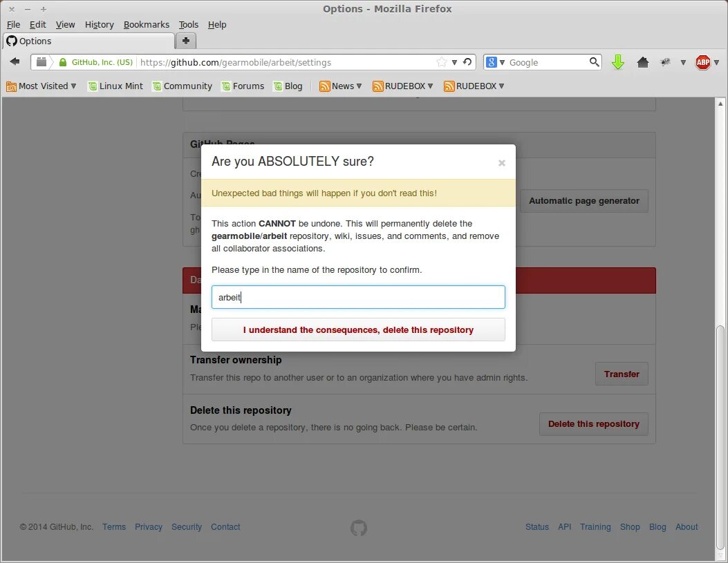Viewport: 728px width, 563px height.
Task: Click the tab groups icon in address bar
Action: coord(41,62)
